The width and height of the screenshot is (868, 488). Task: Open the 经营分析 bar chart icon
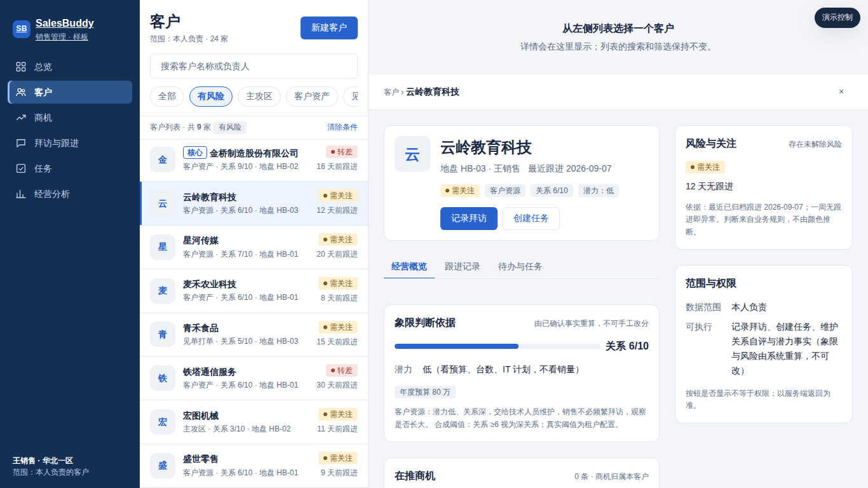coord(21,194)
